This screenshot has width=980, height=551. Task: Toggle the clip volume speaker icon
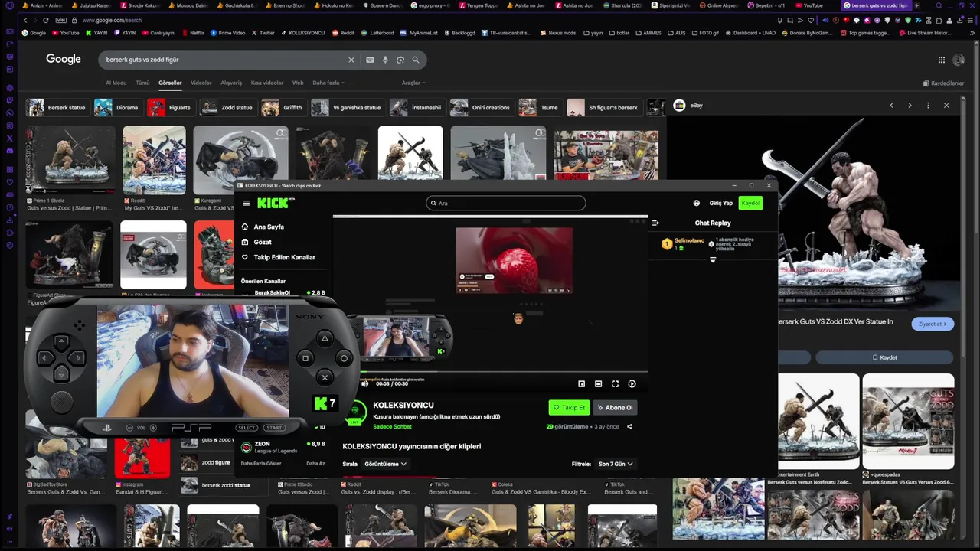(364, 383)
